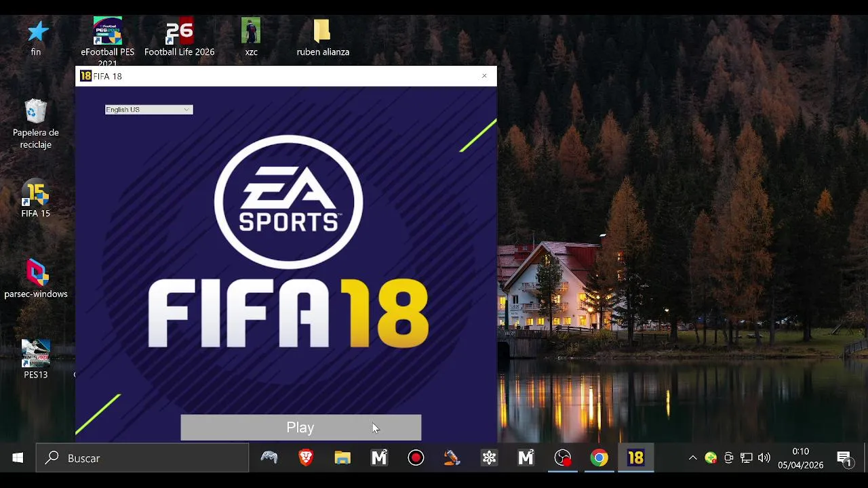Open the notification action center
The width and height of the screenshot is (868, 488).
[844, 458]
